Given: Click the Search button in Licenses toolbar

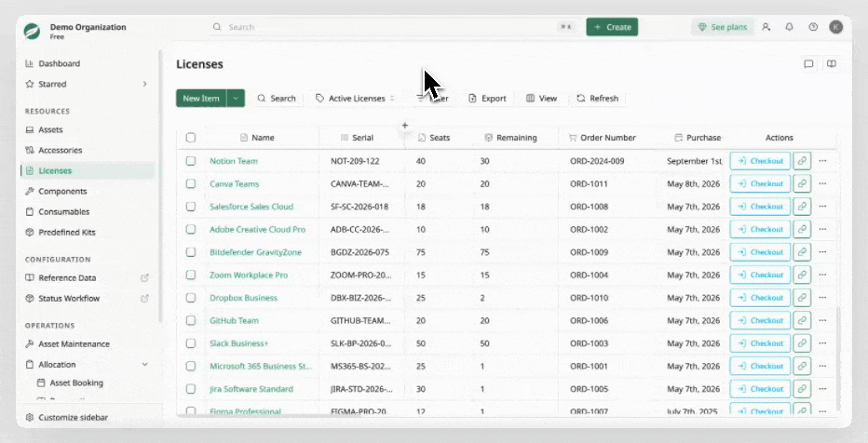Looking at the screenshot, I should 277,99.
